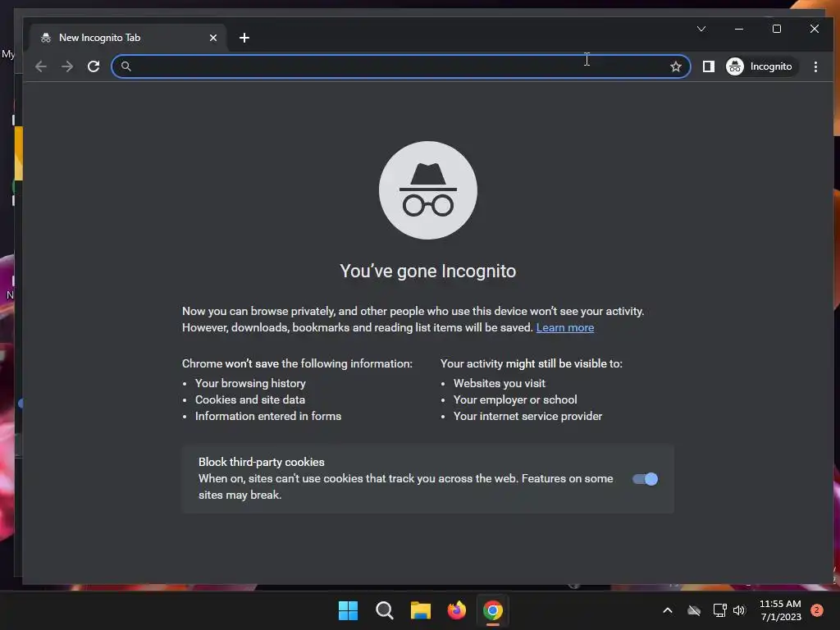The height and width of the screenshot is (630, 840).
Task: Click the Chrome taskbar icon
Action: (x=493, y=610)
